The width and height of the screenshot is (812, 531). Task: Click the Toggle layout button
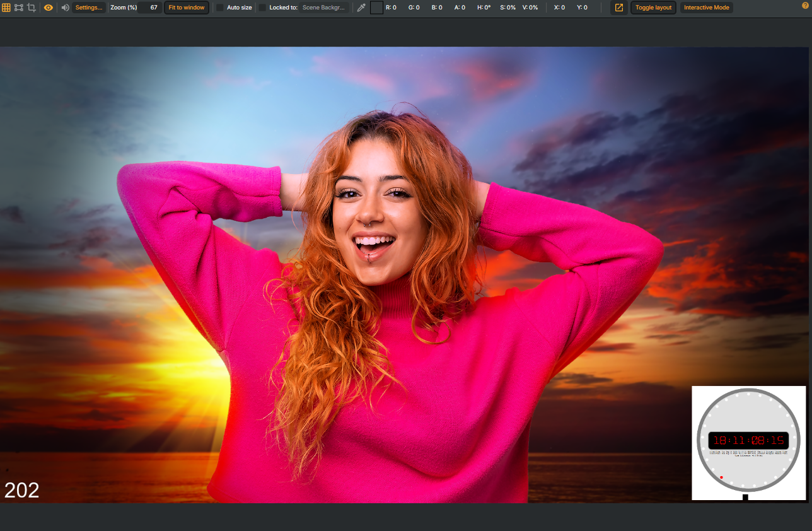click(653, 8)
